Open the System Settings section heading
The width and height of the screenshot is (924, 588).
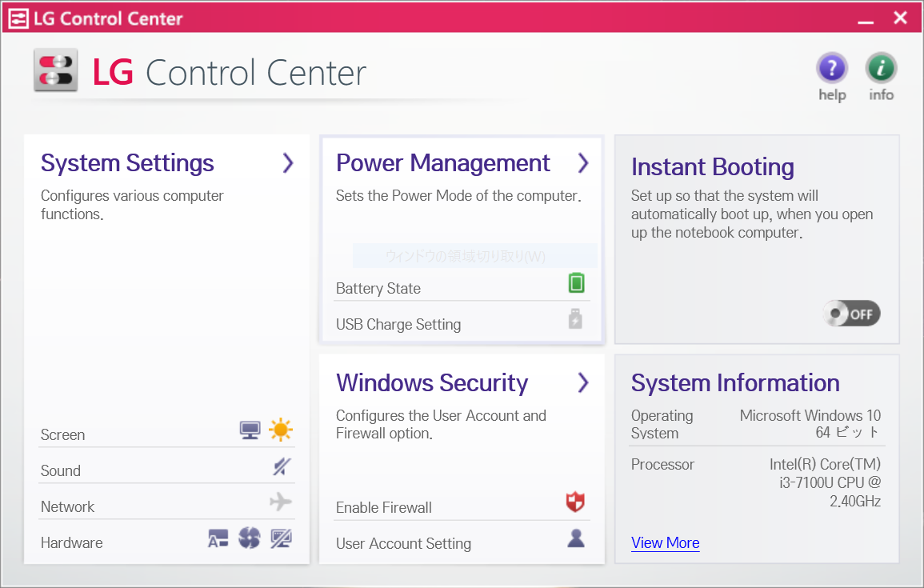pos(126,162)
